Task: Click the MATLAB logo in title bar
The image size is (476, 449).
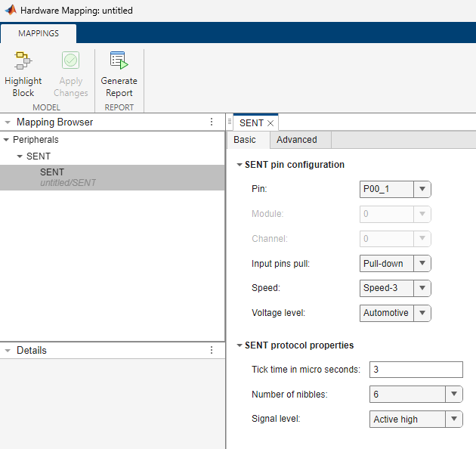Action: point(9,11)
